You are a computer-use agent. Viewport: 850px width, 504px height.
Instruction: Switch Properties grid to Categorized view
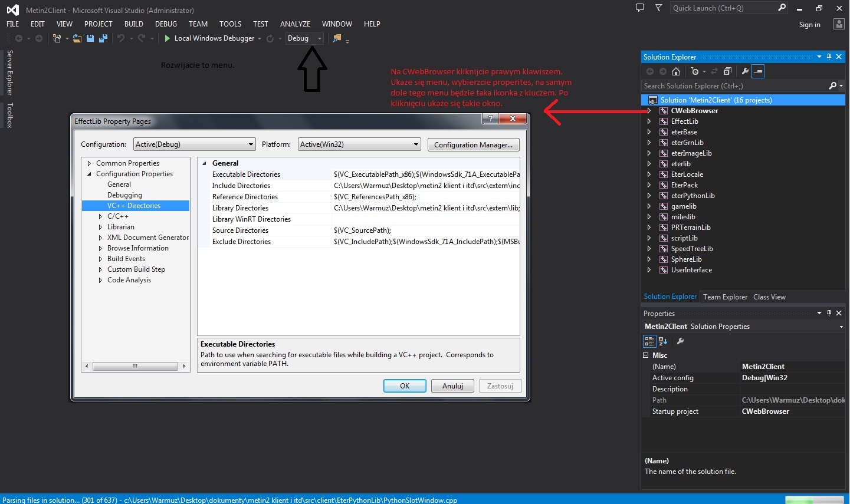coord(649,341)
